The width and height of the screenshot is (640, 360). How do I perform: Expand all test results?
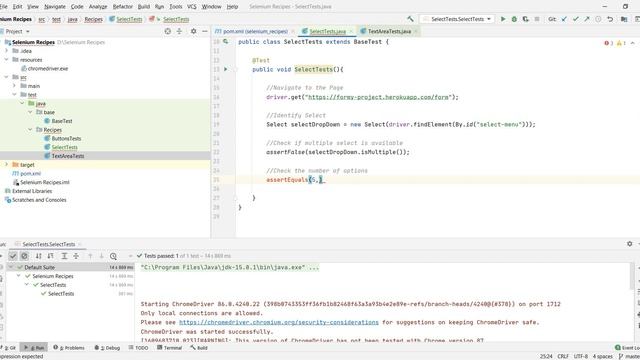[64, 256]
